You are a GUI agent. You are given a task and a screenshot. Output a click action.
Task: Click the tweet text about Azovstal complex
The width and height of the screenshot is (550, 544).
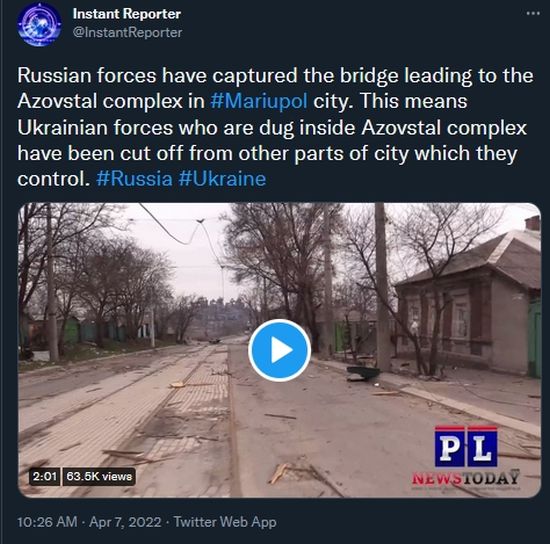[x=275, y=127]
